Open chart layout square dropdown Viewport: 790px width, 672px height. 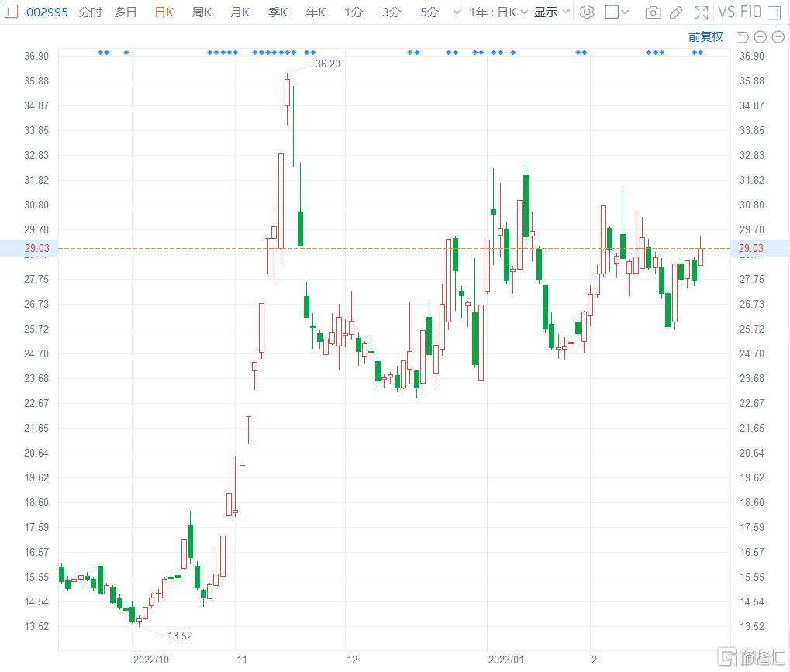pyautogui.click(x=616, y=12)
